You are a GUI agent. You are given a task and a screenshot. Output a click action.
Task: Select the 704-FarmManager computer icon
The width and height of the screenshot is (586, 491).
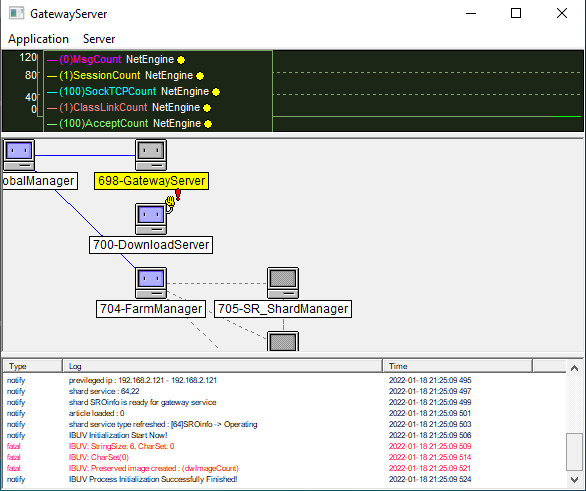pyautogui.click(x=151, y=283)
